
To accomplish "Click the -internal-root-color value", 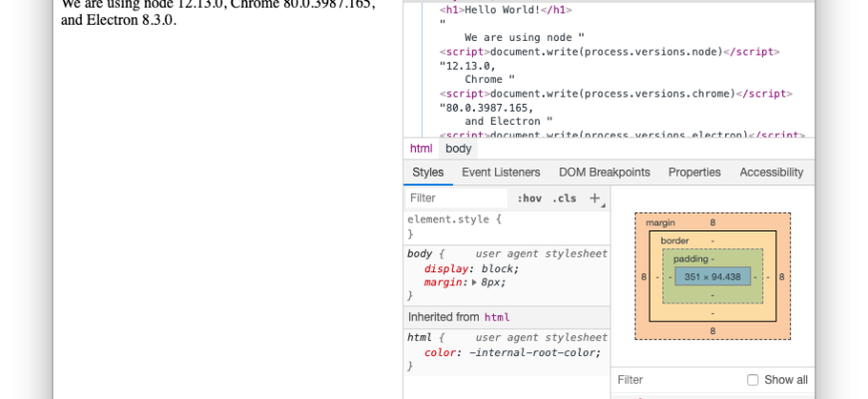I will click(532, 352).
